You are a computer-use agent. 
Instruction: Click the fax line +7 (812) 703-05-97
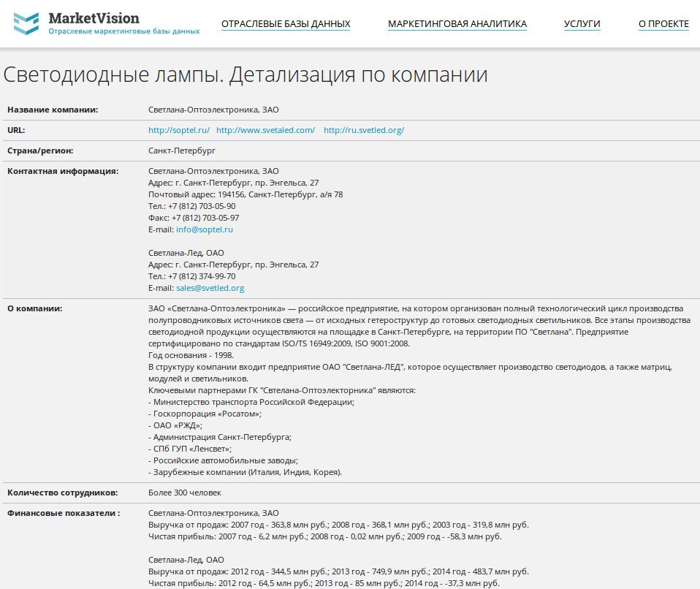194,218
